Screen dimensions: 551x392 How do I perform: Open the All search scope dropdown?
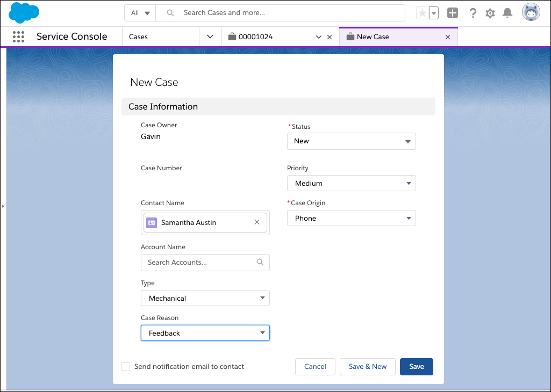tap(140, 13)
